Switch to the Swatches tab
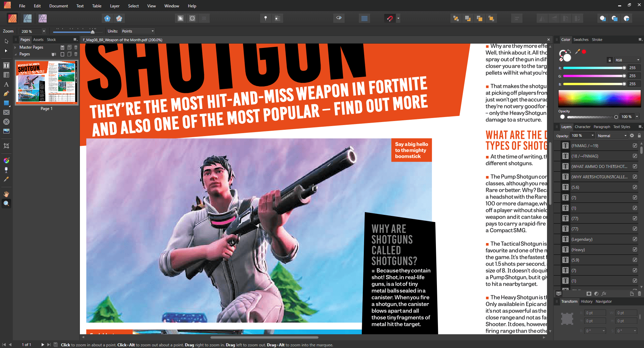644x348 pixels. coord(581,40)
